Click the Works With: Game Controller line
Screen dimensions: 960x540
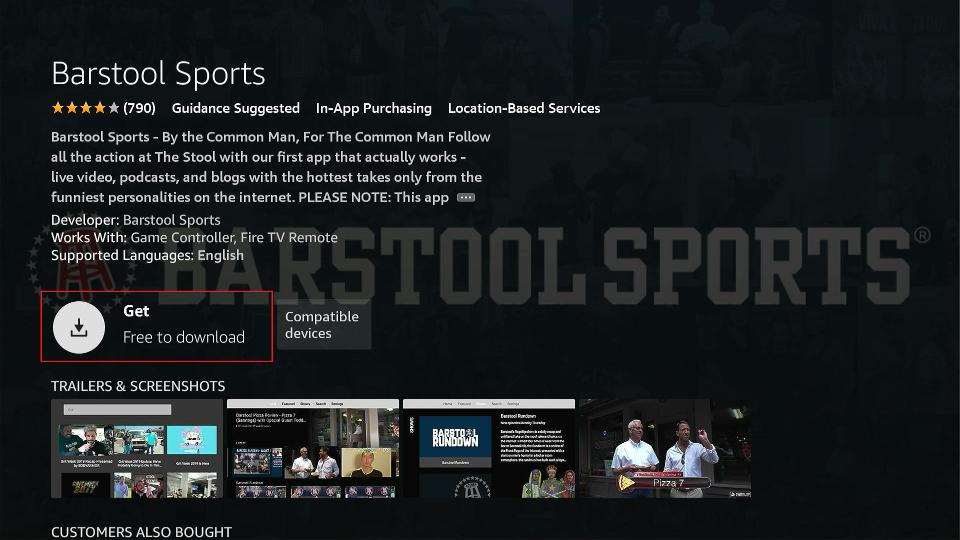195,238
